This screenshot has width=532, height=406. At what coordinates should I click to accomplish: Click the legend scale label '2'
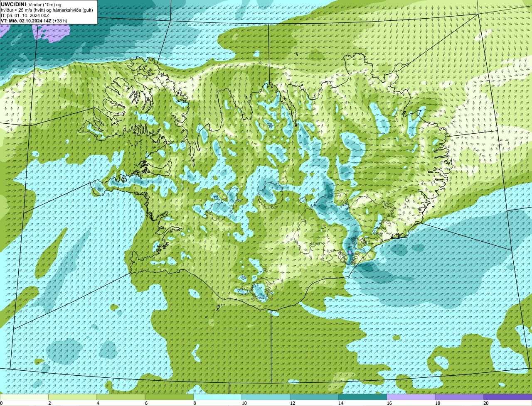click(x=49, y=403)
